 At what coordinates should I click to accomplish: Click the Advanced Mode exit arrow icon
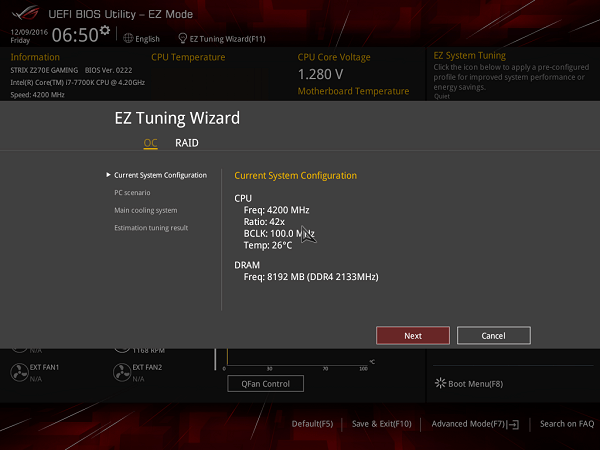coord(515,424)
